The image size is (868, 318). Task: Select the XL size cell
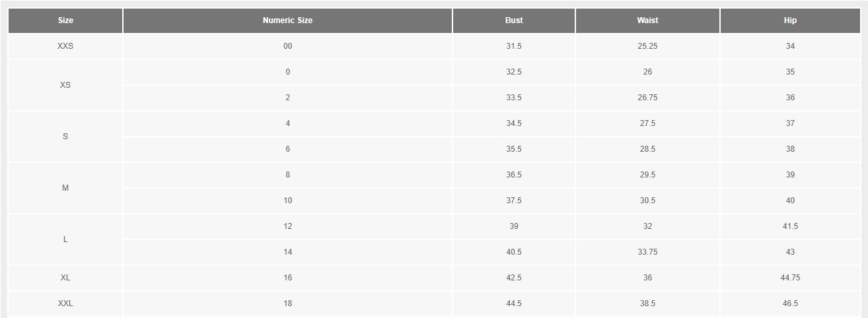click(65, 278)
